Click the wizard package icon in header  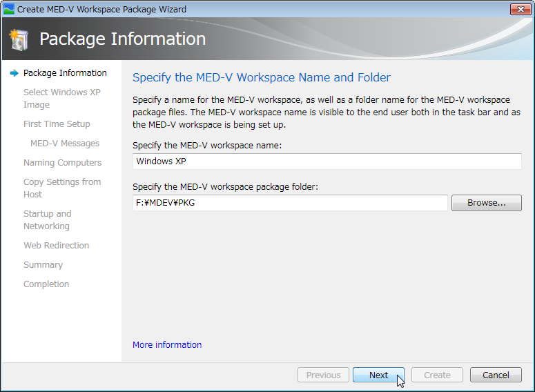coord(19,39)
